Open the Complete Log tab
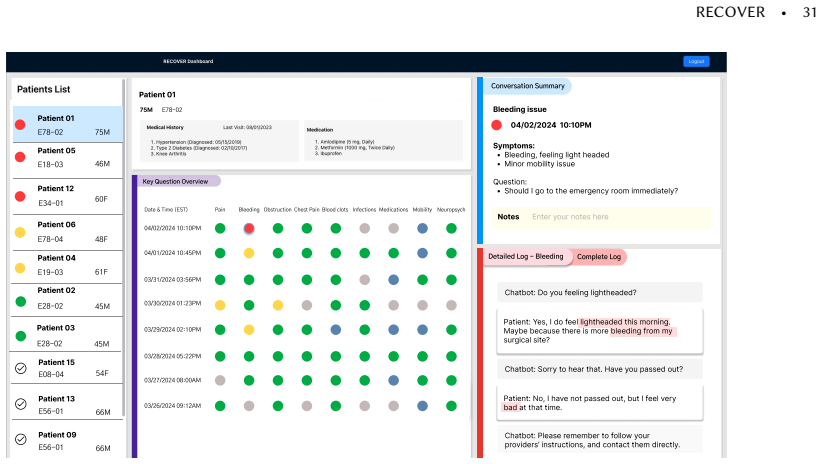The image size is (822, 464). pyautogui.click(x=599, y=256)
